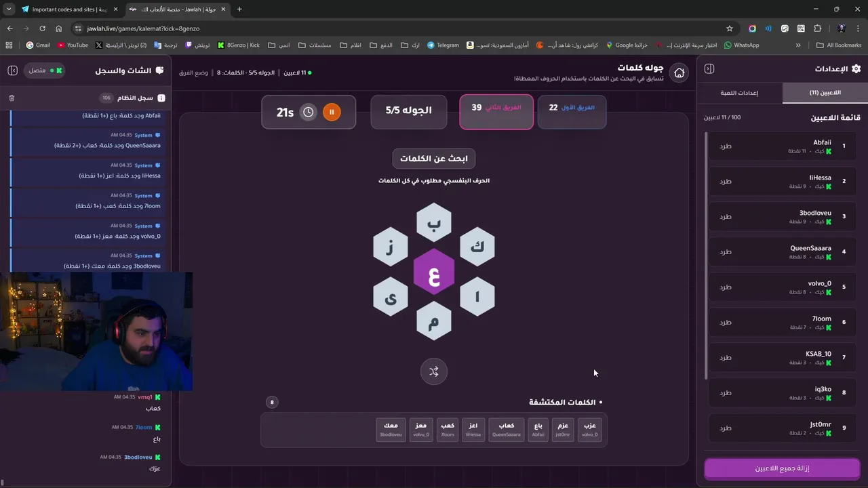Kick player Abfaii with طرد
868x488 pixels.
[726, 146]
